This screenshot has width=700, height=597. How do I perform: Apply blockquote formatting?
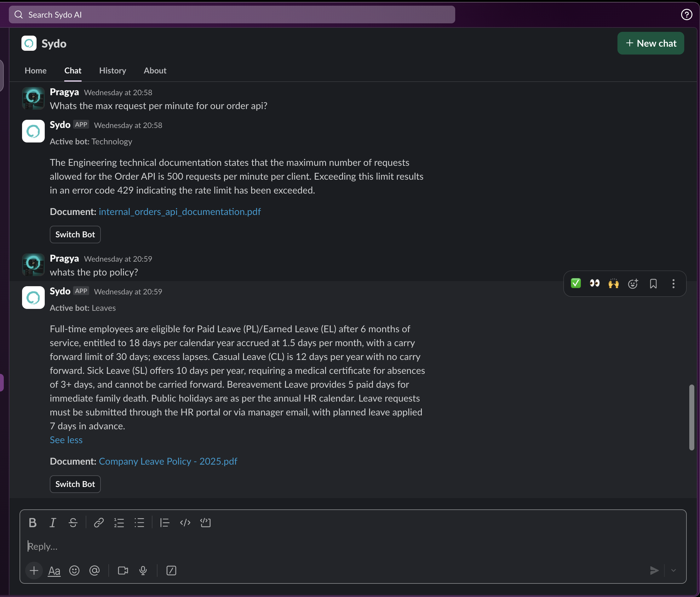[164, 523]
